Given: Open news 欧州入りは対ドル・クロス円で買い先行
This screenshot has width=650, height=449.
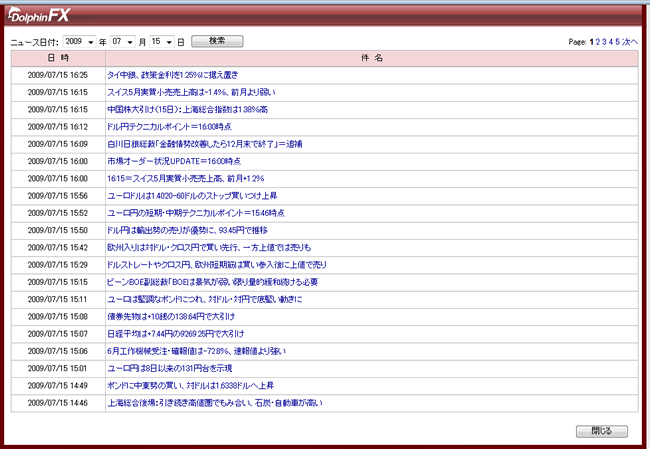Looking at the screenshot, I should [x=209, y=248].
